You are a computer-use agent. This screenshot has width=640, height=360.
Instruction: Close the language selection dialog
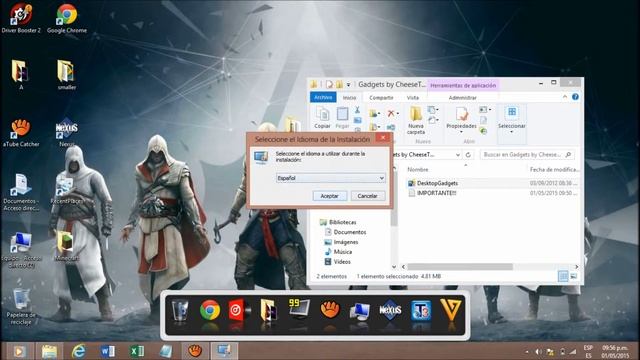[382, 138]
